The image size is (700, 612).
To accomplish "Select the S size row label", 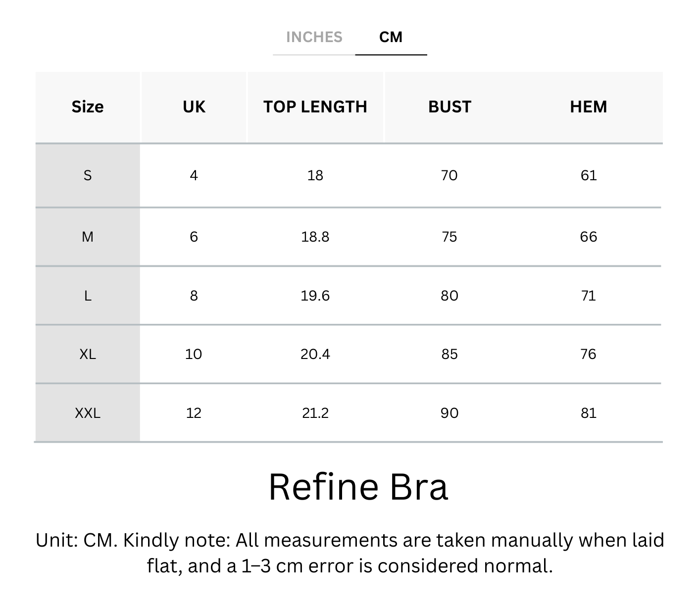I will pos(88,175).
